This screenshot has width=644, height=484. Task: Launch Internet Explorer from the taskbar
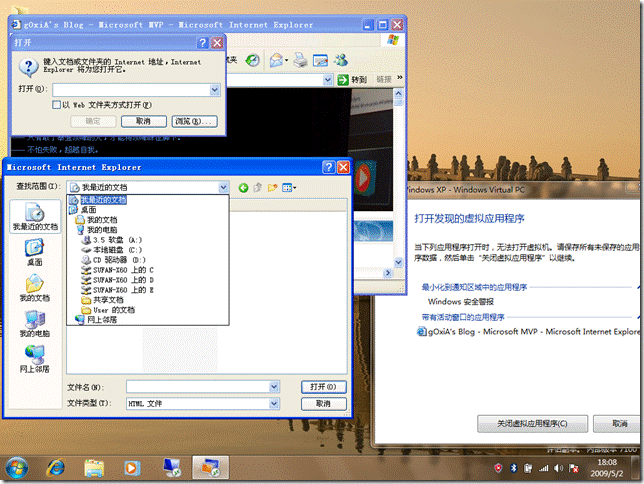pos(55,468)
